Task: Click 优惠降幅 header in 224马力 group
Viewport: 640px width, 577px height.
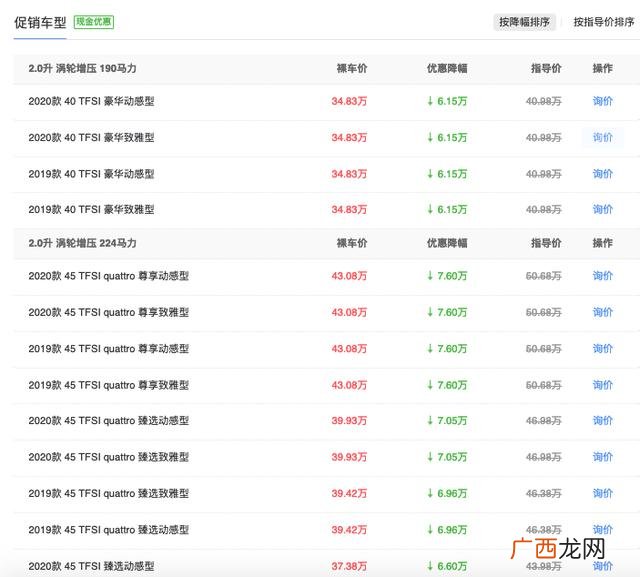Action: 447,243
